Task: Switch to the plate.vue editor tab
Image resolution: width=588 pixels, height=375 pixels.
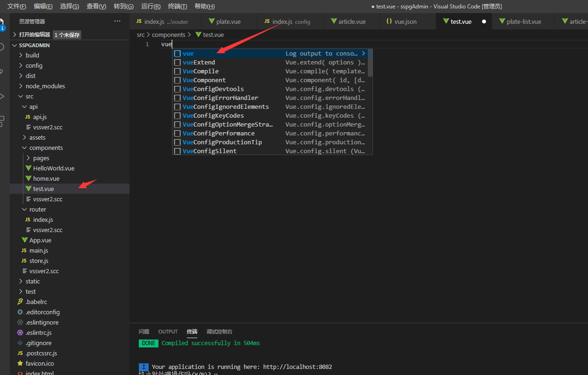Action: pyautogui.click(x=229, y=21)
